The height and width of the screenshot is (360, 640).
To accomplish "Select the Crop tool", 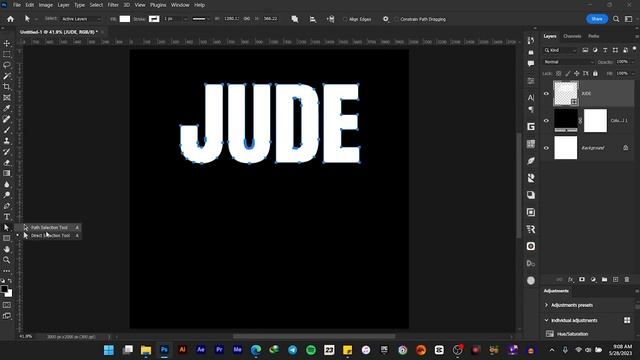I will (7, 87).
